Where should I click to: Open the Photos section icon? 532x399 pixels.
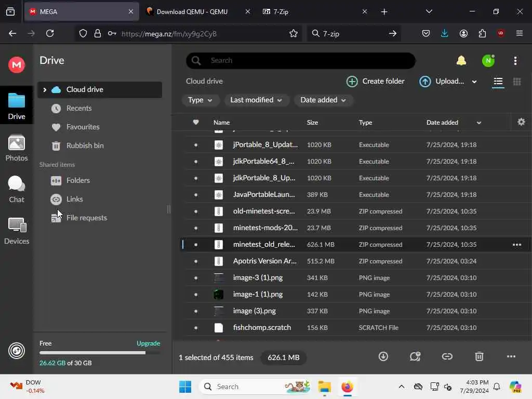click(16, 143)
